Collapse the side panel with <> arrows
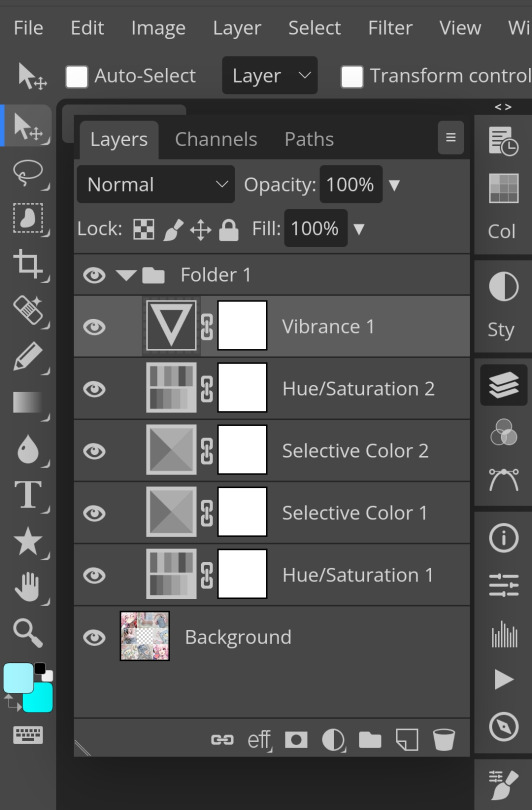Viewport: 532px width, 810px height. click(x=503, y=107)
